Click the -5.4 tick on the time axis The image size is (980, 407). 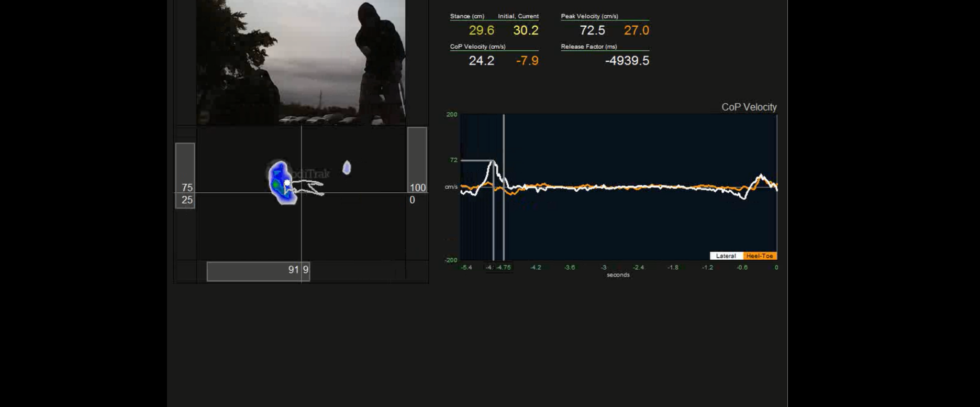pos(466,268)
